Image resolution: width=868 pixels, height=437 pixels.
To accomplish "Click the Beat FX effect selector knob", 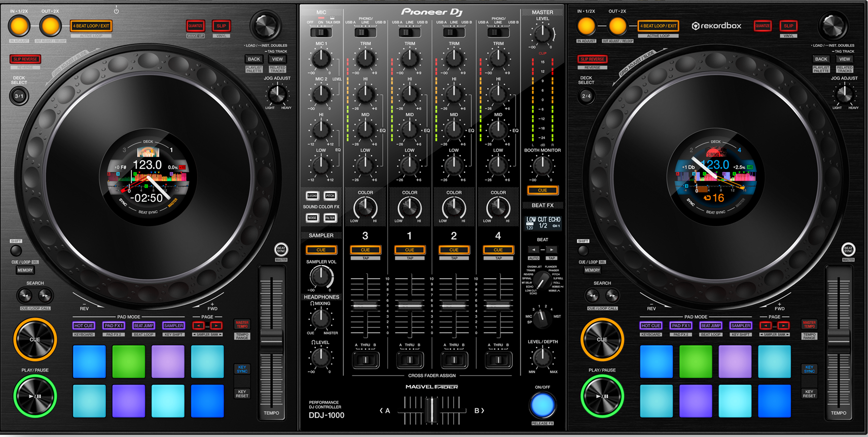I will click(542, 280).
